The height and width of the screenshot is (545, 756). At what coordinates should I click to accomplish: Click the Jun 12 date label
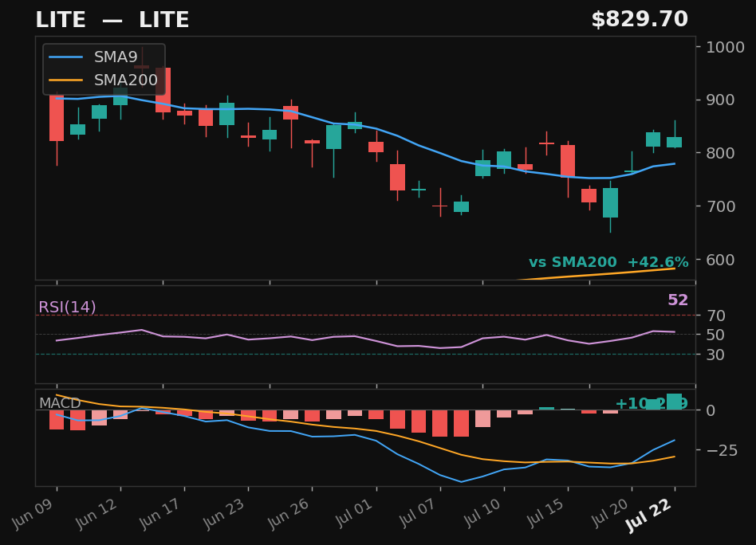tap(97, 514)
